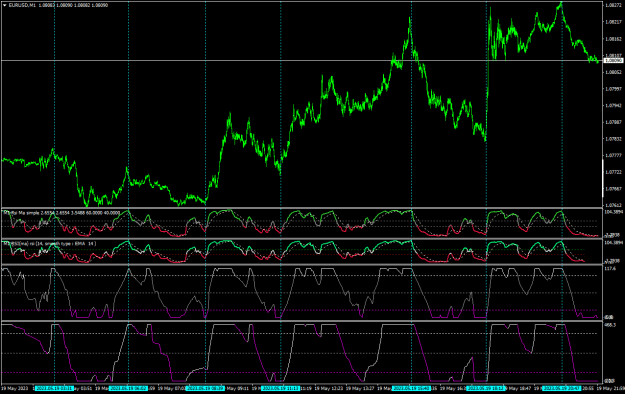The height and width of the screenshot is (394, 625).
Task: Click price scale value 1.07997
Action: 613,89
